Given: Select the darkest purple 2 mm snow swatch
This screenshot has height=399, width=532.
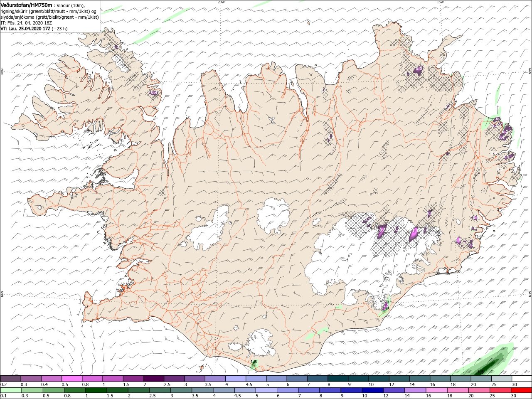Looking at the screenshot, I should [154, 379].
